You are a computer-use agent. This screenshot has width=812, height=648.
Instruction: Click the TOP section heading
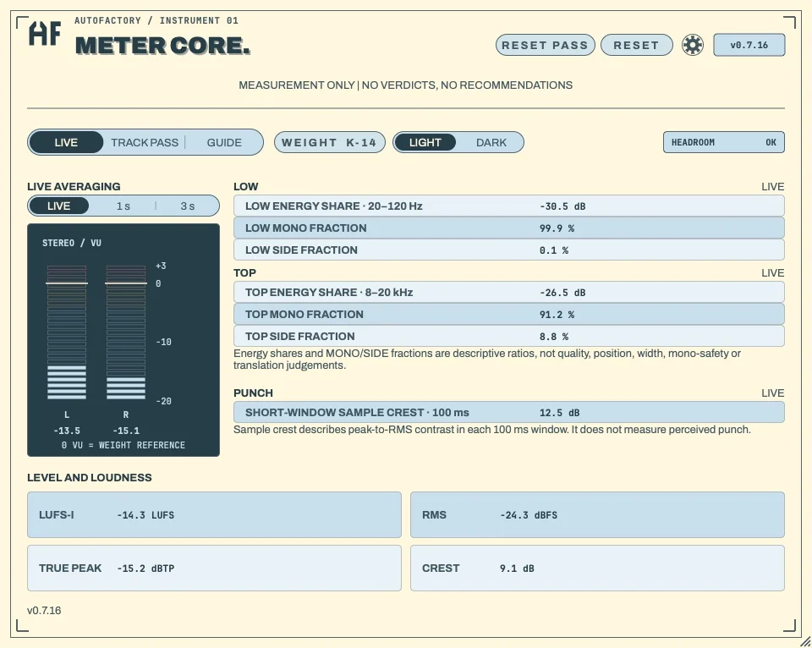pos(244,273)
